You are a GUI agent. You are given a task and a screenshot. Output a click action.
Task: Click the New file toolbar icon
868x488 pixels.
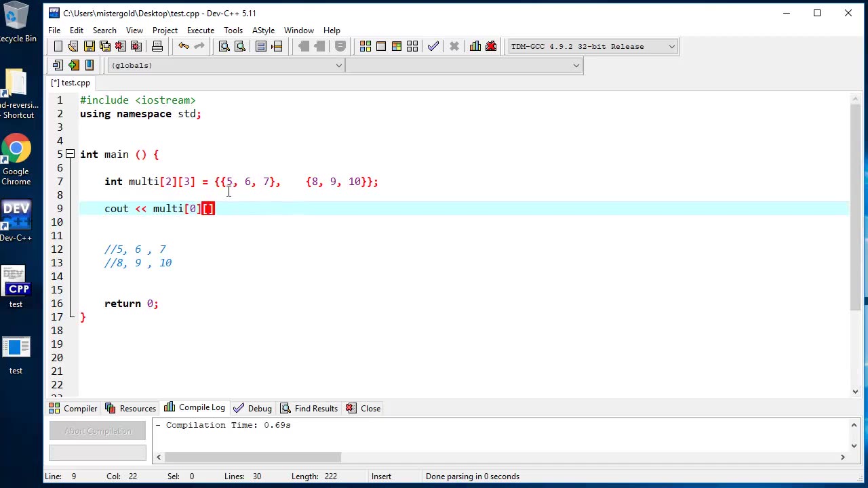pyautogui.click(x=58, y=46)
